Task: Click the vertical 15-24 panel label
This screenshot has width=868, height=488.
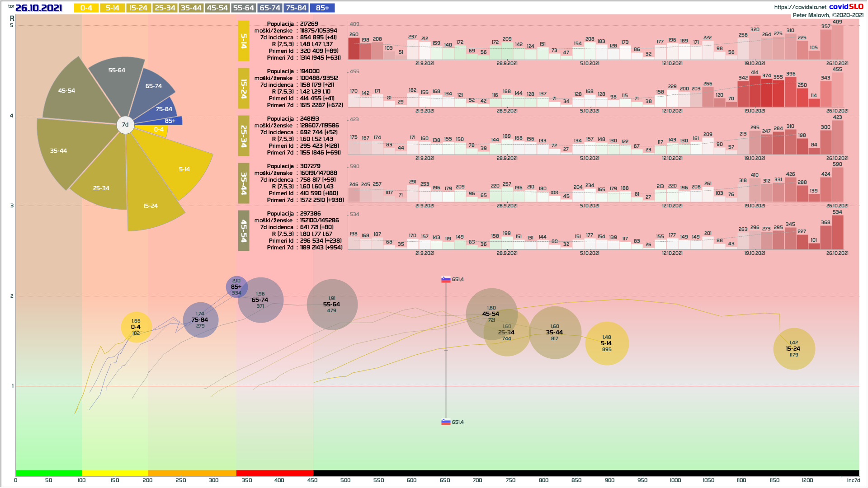Action: [x=244, y=89]
